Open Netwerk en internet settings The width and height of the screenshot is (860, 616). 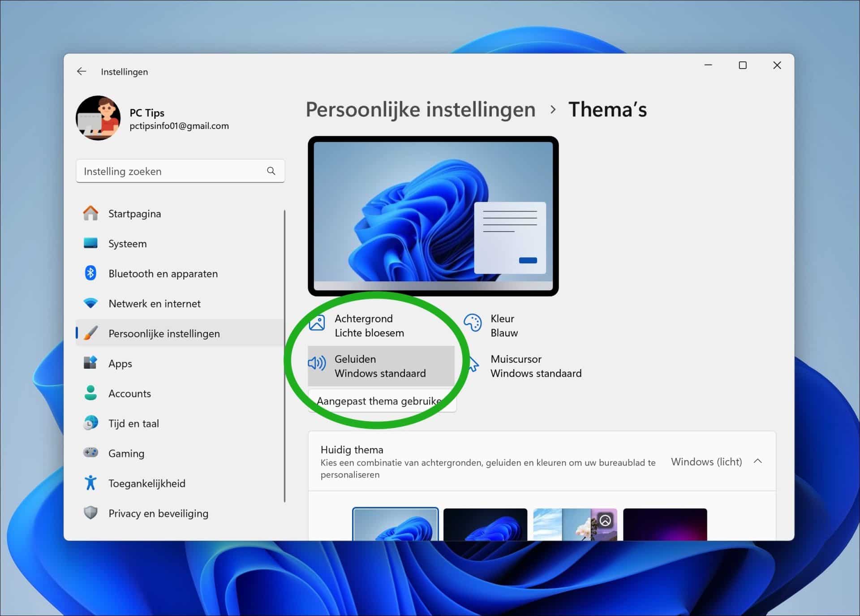180,304
